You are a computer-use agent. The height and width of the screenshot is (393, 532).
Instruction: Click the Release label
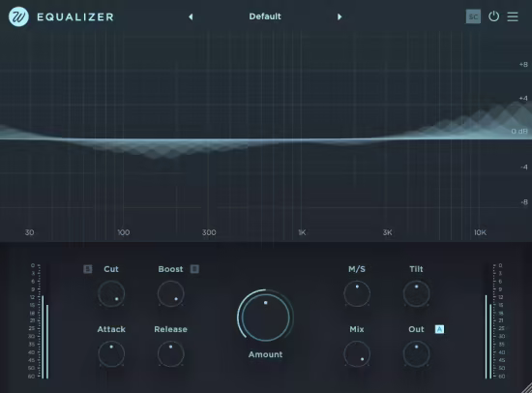(170, 329)
